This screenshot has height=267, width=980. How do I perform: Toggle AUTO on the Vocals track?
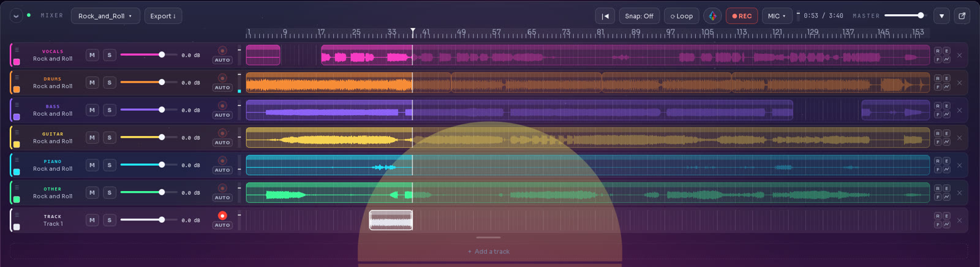click(222, 60)
